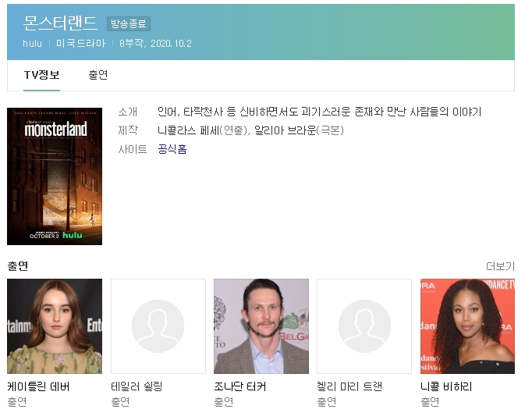
Task: Open the photo above 조나단 터커
Action: (261, 326)
